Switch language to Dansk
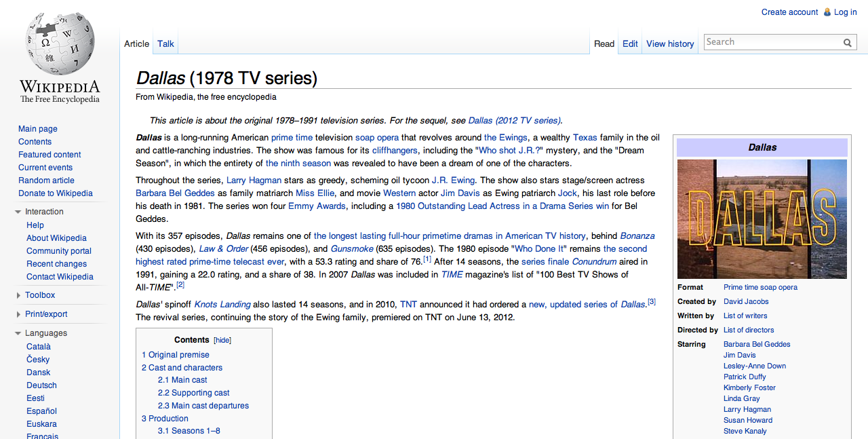Screen dimensions: 868x439 click(x=39, y=373)
